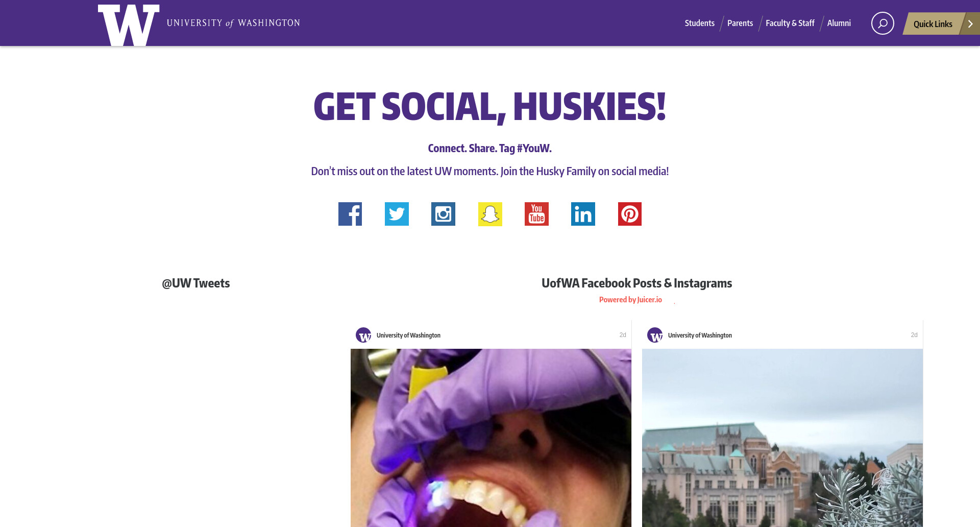
Task: Go to Faculty & Staff section
Action: point(790,23)
